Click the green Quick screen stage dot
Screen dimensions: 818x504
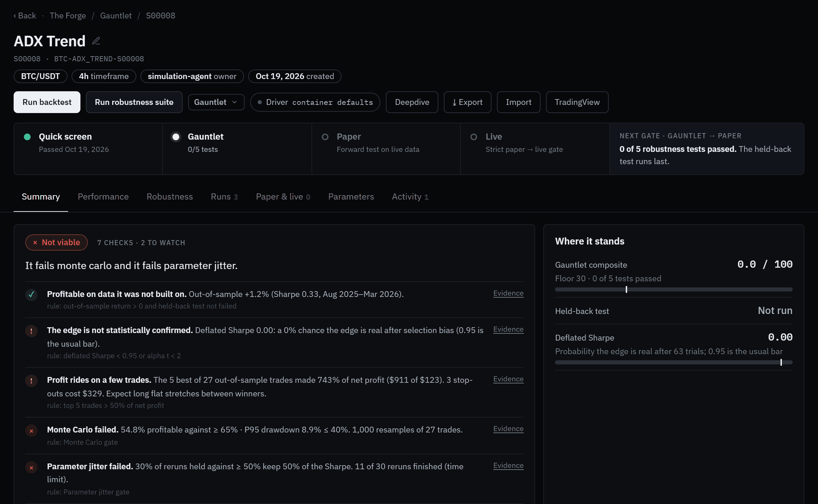click(x=27, y=137)
